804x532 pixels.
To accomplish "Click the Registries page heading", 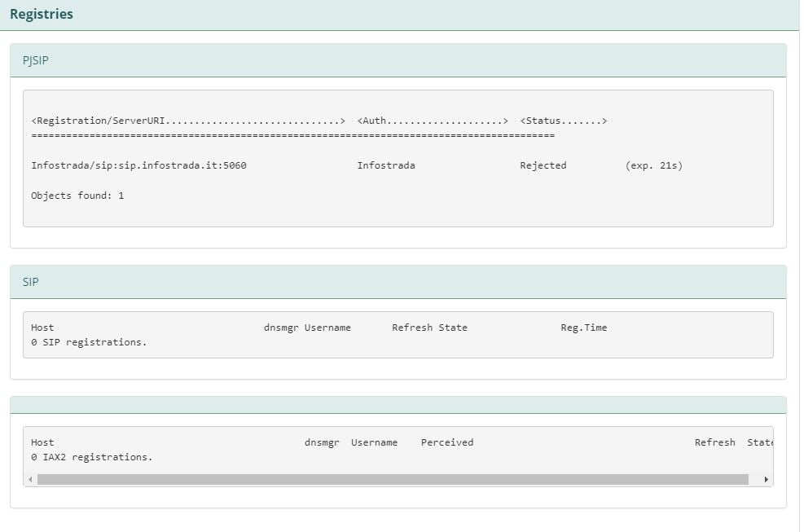I will [x=42, y=15].
